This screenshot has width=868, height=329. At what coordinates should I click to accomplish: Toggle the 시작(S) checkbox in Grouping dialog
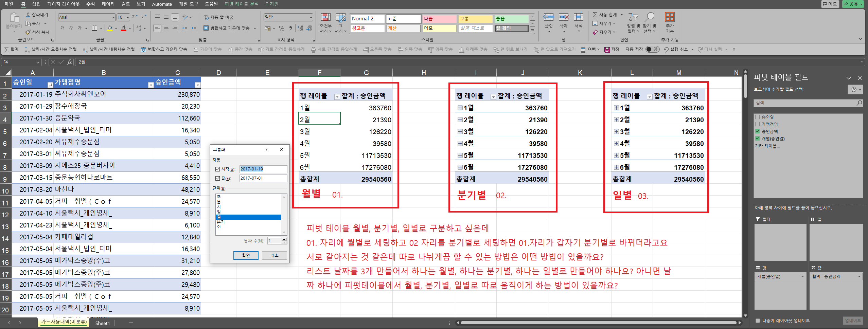[x=217, y=169]
